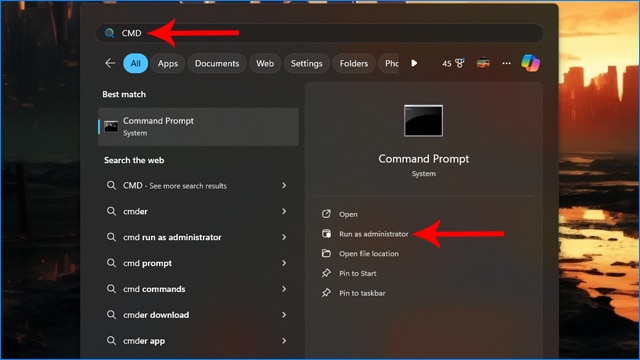Image resolution: width=640 pixels, height=360 pixels.
Task: Click search icon beside cmd prompt suggestion
Action: click(x=111, y=263)
